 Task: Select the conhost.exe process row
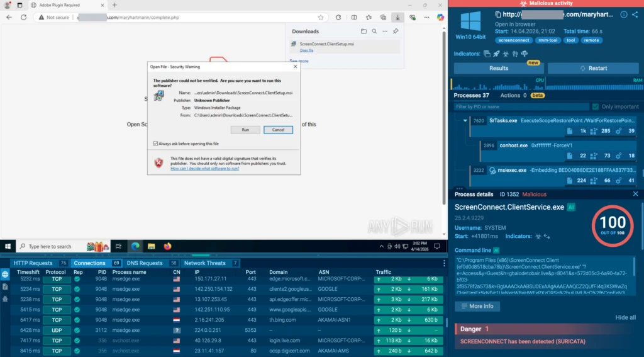pos(558,150)
